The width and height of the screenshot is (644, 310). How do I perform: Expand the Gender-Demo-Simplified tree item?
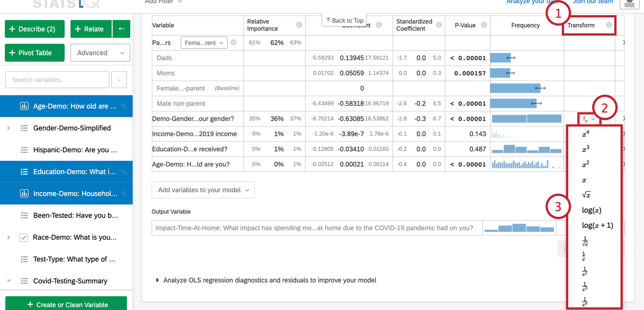(x=9, y=128)
